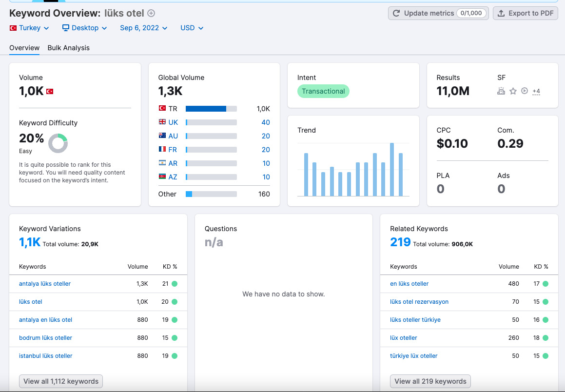Click the hotel pack SERP feature icon
Image resolution: width=565 pixels, height=392 pixels.
tap(501, 91)
